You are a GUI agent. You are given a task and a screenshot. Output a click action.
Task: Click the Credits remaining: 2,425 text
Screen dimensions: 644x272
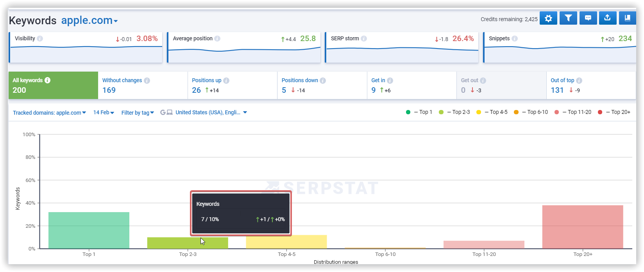pos(509,19)
